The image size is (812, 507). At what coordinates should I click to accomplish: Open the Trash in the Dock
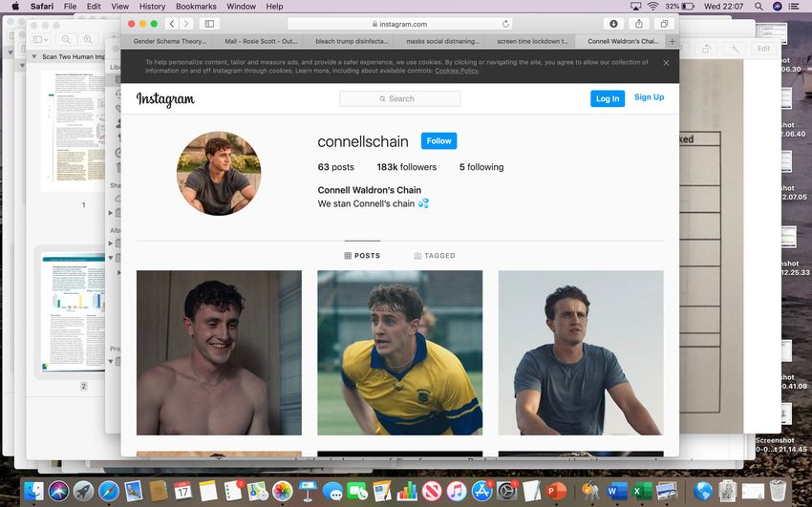778,491
